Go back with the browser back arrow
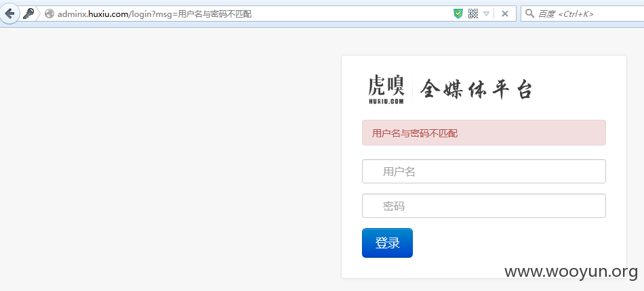 tap(9, 14)
